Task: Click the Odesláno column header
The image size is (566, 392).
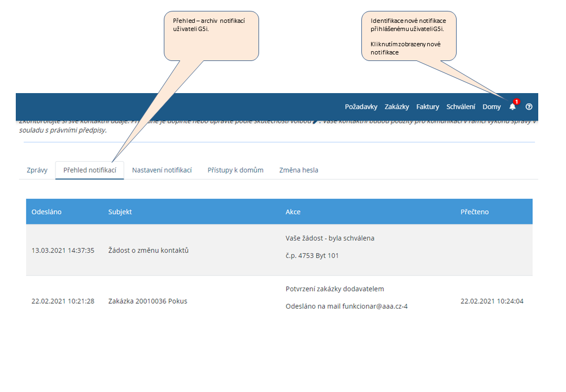Action: [x=46, y=212]
